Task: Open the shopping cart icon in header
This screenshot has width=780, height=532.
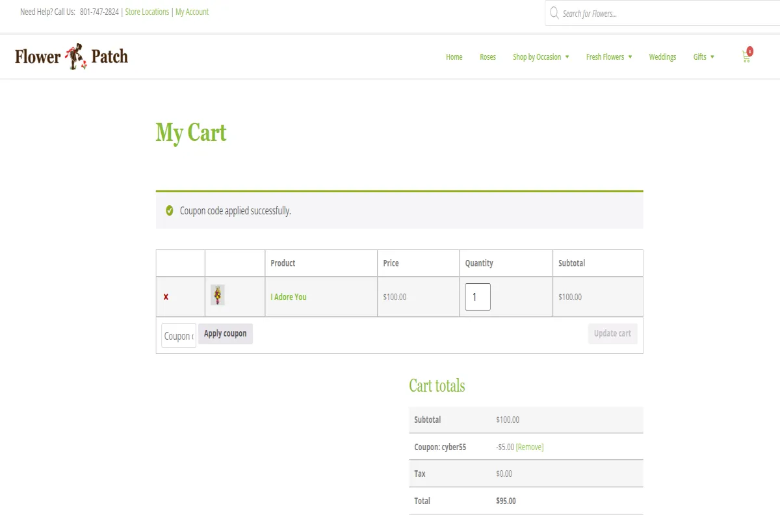Action: point(746,57)
